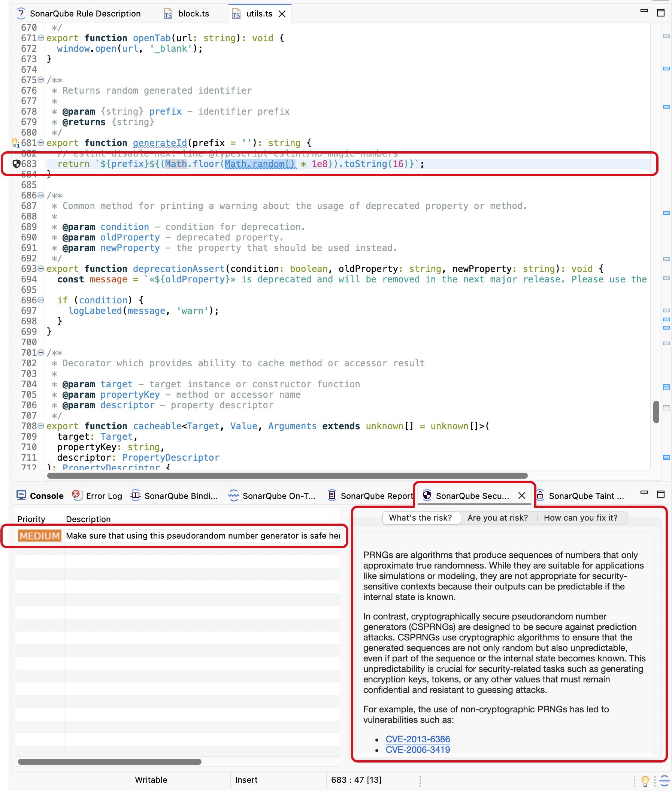Collapse the generateId function at line 681
Viewport: 672px width, 791px height.
click(41, 142)
